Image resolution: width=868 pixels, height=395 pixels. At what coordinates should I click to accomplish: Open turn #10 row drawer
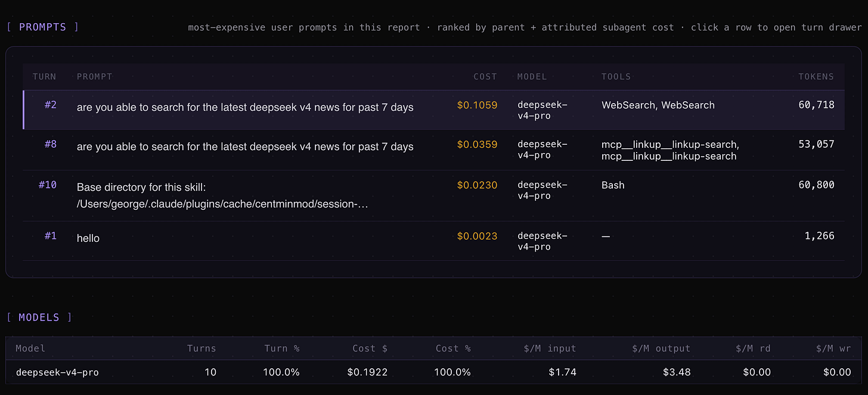[433, 196]
